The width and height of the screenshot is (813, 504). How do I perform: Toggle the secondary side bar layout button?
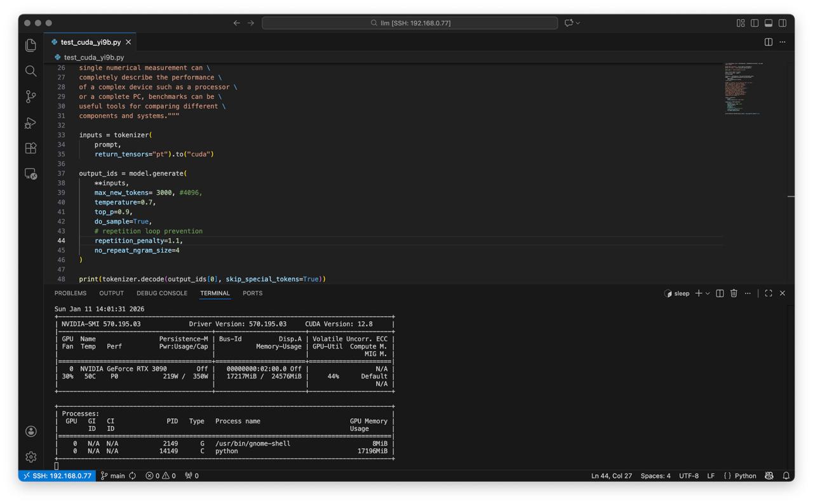[783, 23]
